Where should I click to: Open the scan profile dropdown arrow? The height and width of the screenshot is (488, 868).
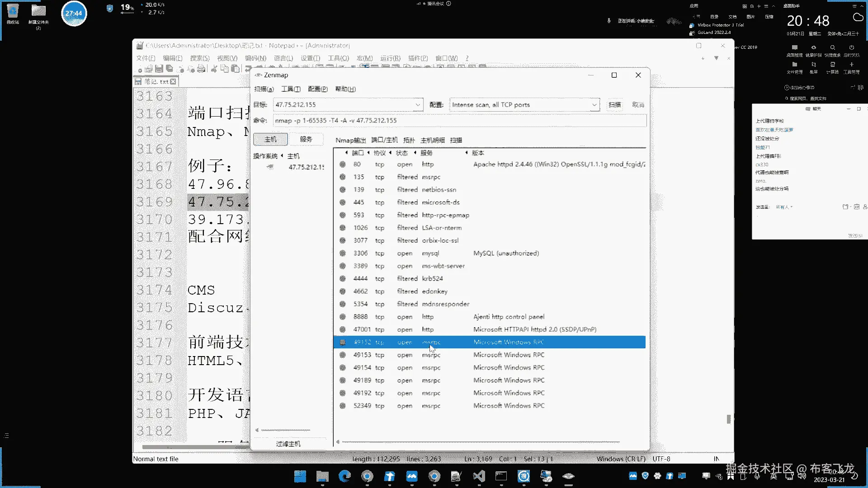594,105
